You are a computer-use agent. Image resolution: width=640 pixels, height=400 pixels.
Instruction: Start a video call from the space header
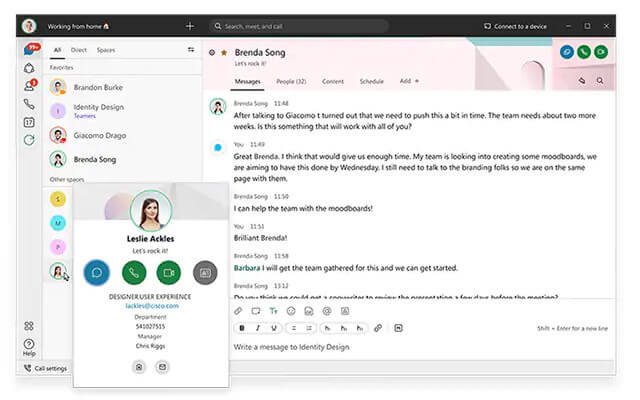pos(601,52)
